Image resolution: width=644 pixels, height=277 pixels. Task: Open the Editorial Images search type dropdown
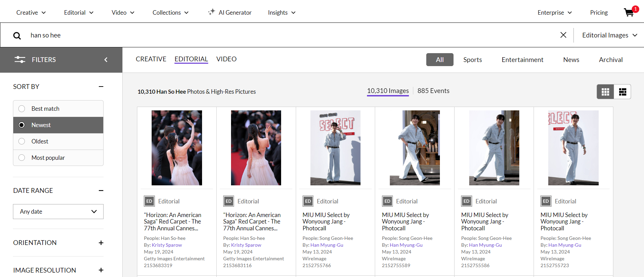click(610, 35)
